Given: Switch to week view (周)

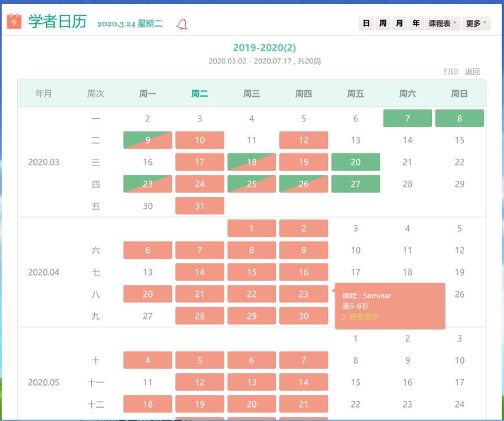Looking at the screenshot, I should click(x=383, y=23).
